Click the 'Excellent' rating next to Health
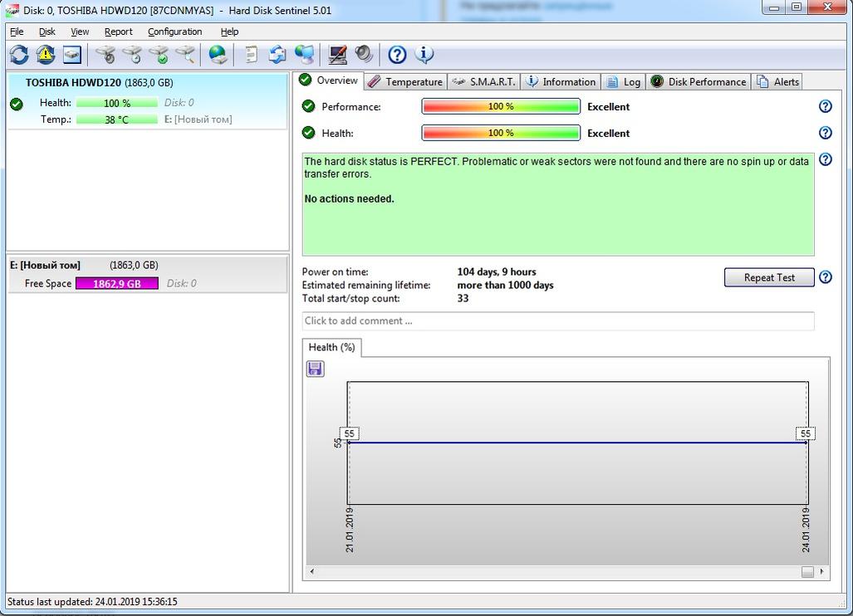Screen dimensions: 853x616 click(608, 133)
